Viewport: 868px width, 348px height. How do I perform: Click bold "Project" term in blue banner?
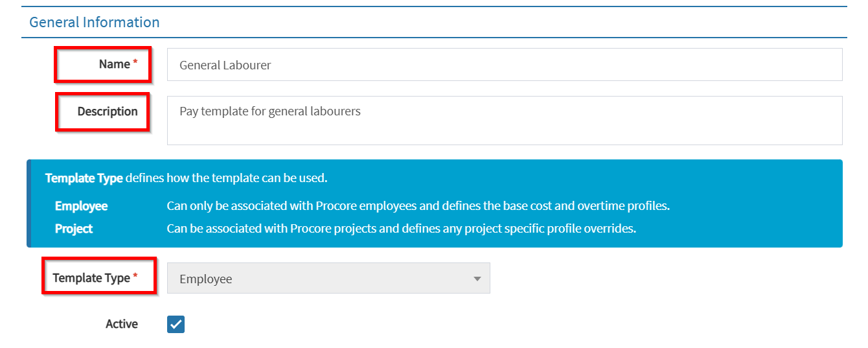click(x=74, y=229)
